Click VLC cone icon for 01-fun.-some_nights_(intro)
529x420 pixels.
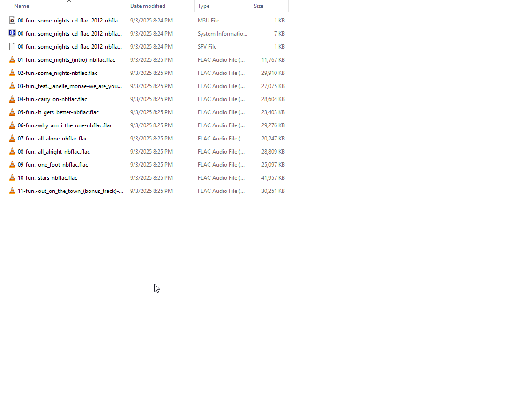[x=12, y=60]
